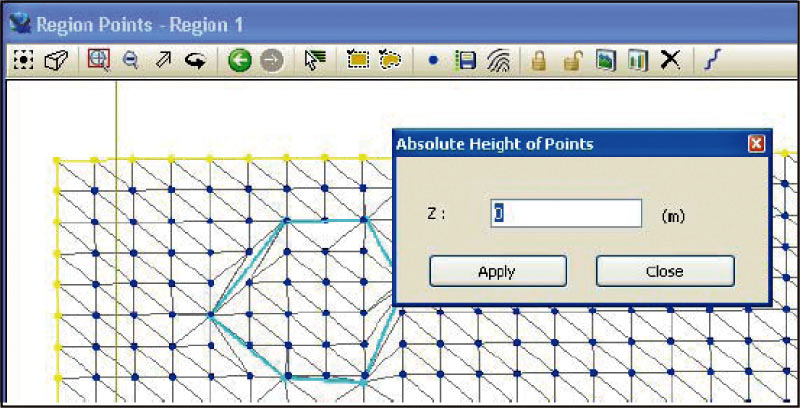Image resolution: width=800 pixels, height=409 pixels.
Task: Click the Absolute Height of Points title bar
Action: 582,144
